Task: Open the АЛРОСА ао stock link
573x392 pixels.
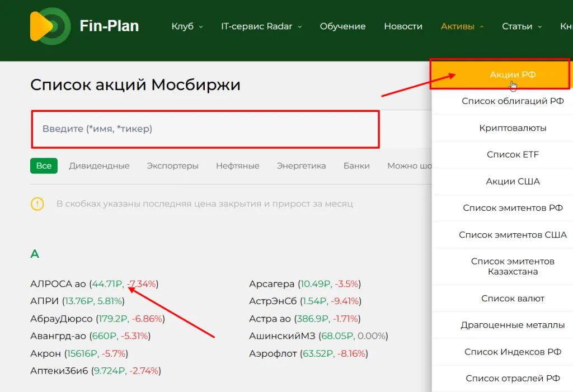Action: point(58,284)
